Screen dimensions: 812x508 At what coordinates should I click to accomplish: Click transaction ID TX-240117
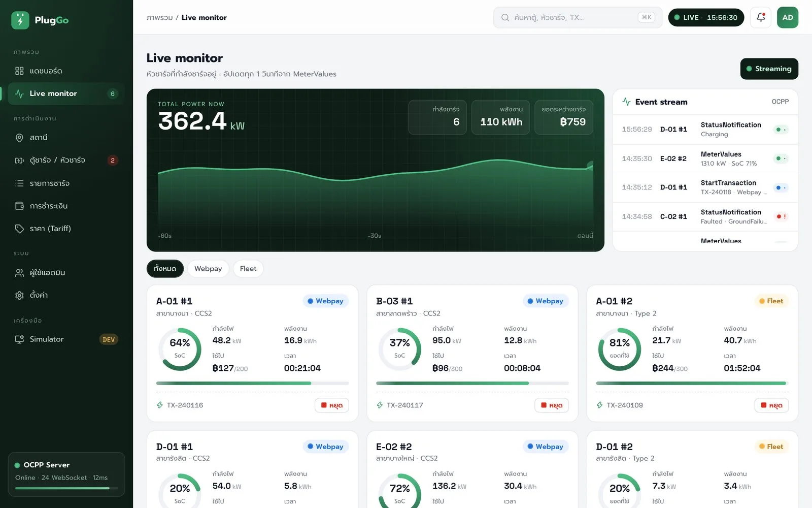click(x=405, y=405)
